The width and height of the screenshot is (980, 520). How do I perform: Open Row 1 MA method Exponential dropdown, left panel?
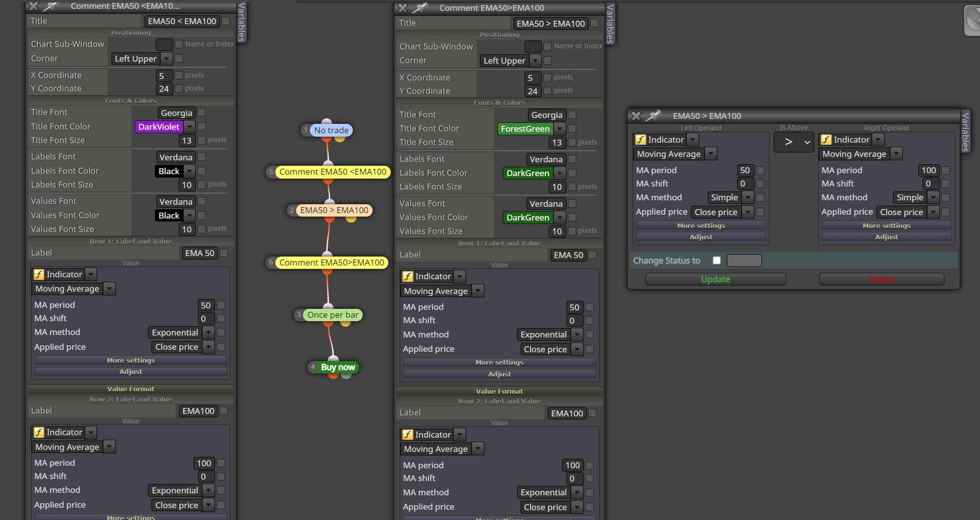181,333
